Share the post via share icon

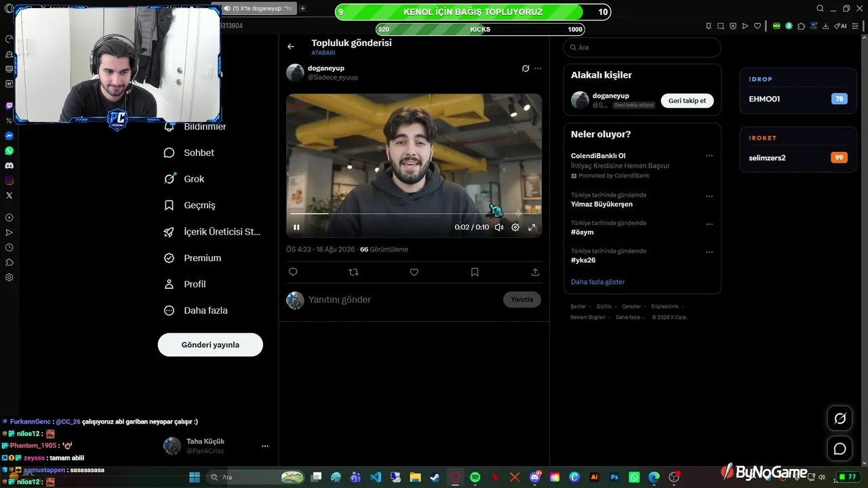535,272
